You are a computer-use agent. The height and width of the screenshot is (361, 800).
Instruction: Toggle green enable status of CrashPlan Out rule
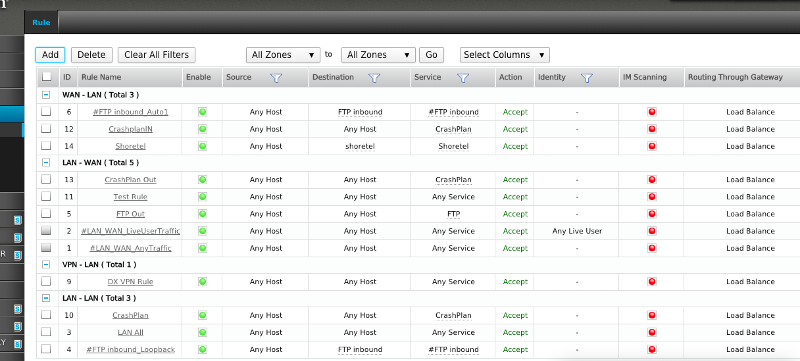(203, 179)
